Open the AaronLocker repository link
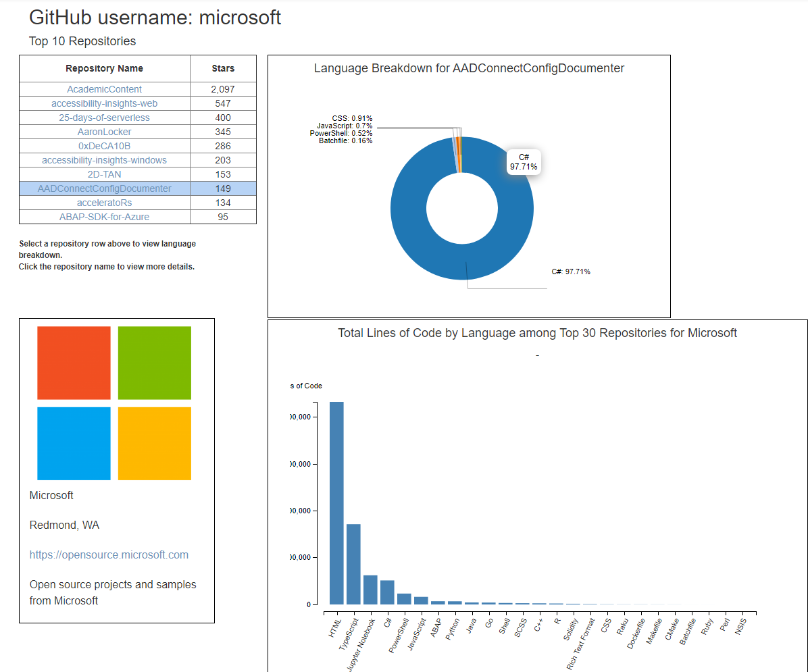This screenshot has height=672, width=808. click(x=104, y=132)
